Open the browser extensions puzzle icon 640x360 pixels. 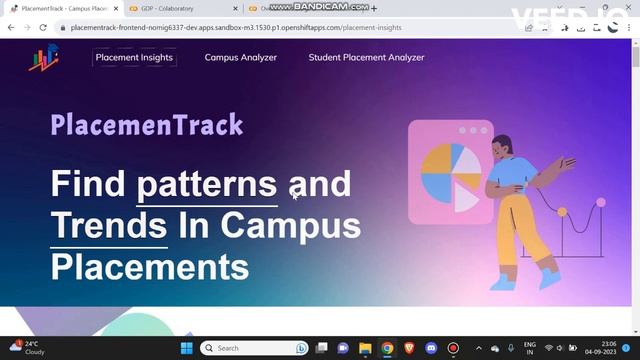(565, 28)
